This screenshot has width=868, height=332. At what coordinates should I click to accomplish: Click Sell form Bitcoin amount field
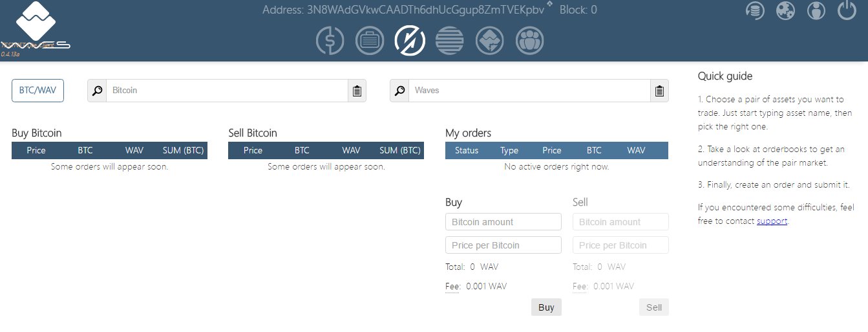[x=620, y=222]
